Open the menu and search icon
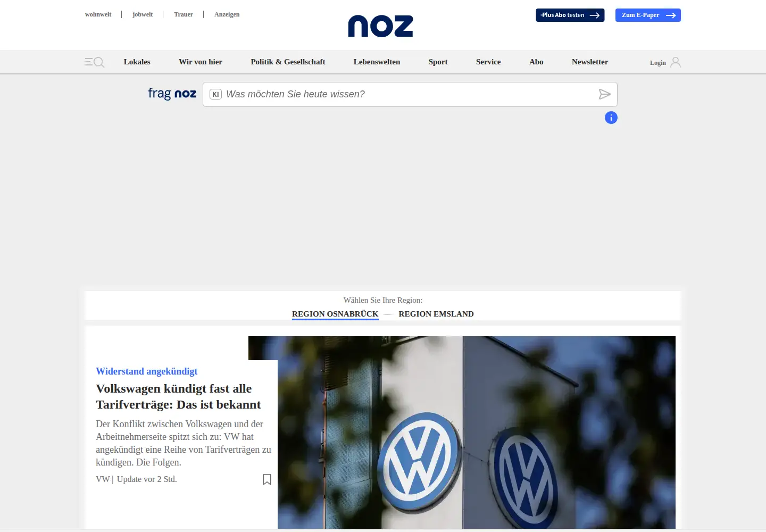Screen dimensions: 766x532 point(94,62)
